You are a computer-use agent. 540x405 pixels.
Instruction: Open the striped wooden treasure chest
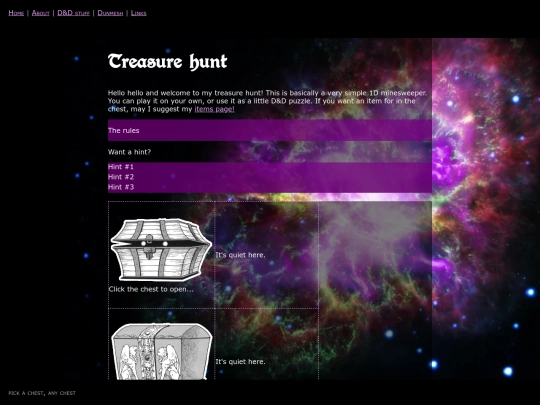coord(161,250)
